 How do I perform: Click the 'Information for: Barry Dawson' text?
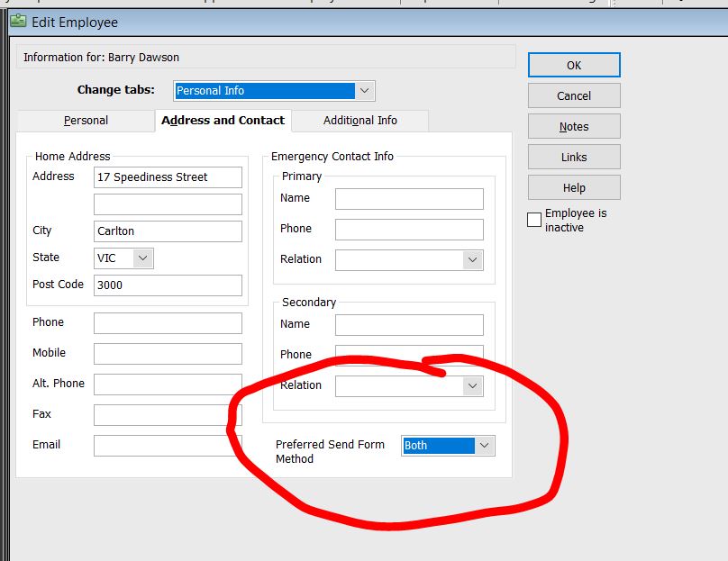tap(101, 57)
